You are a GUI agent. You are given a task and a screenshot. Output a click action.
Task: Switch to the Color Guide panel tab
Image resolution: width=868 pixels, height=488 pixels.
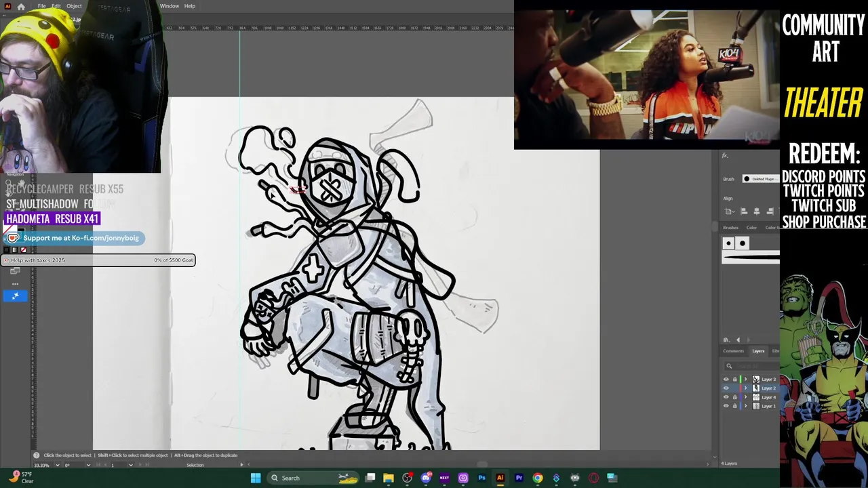772,228
